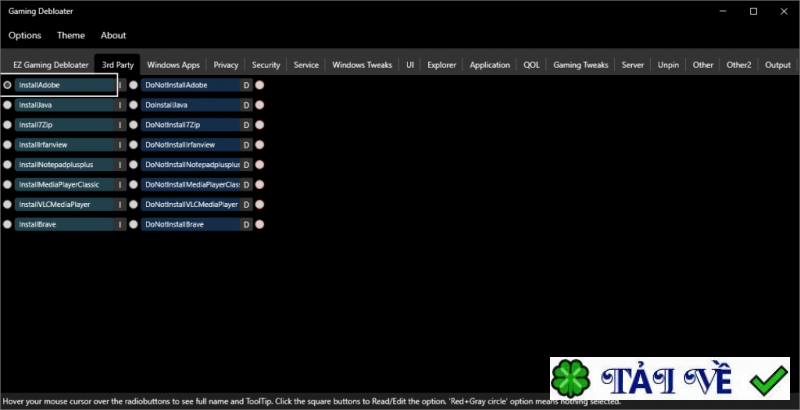Image resolution: width=800 pixels, height=410 pixels.
Task: Switch to the Gaming Tweaks tab
Action: coord(581,65)
